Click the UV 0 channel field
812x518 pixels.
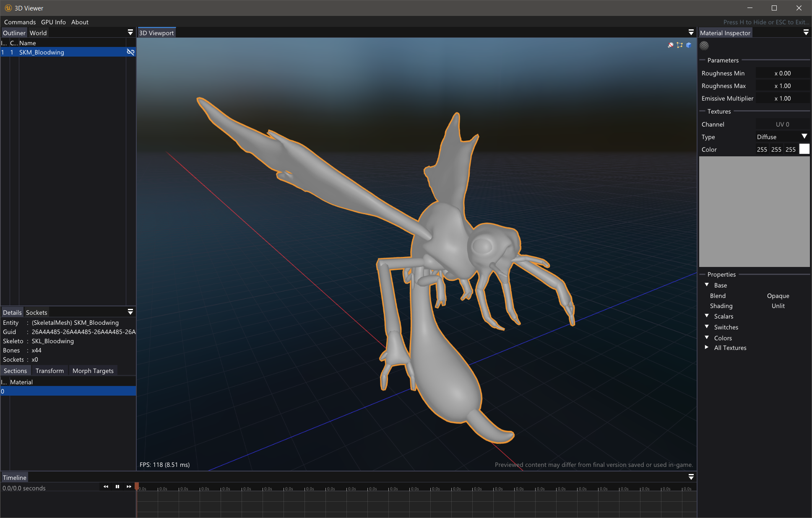pos(783,124)
